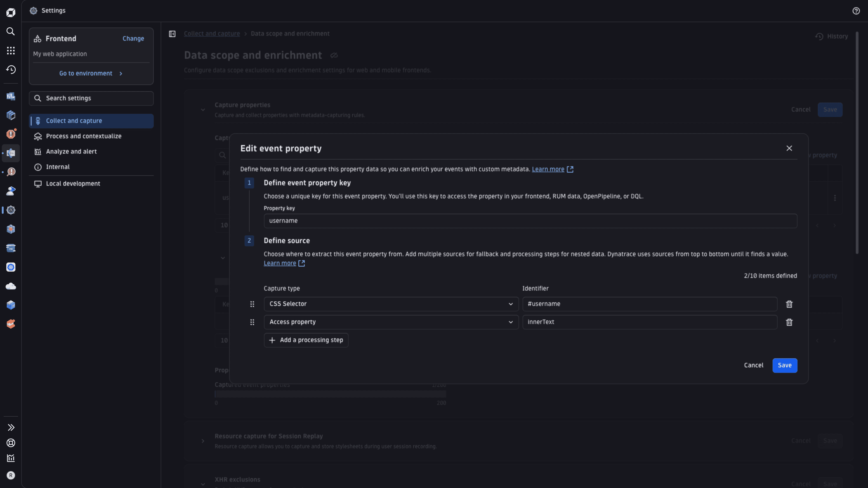Click the 'Capture type' column label
The width and height of the screenshot is (868, 488).
click(281, 289)
